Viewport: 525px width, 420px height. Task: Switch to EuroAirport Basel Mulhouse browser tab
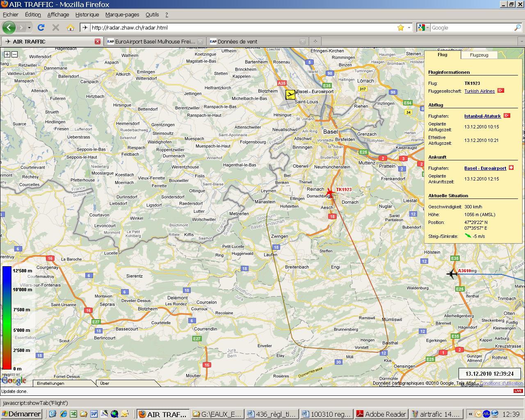click(155, 41)
